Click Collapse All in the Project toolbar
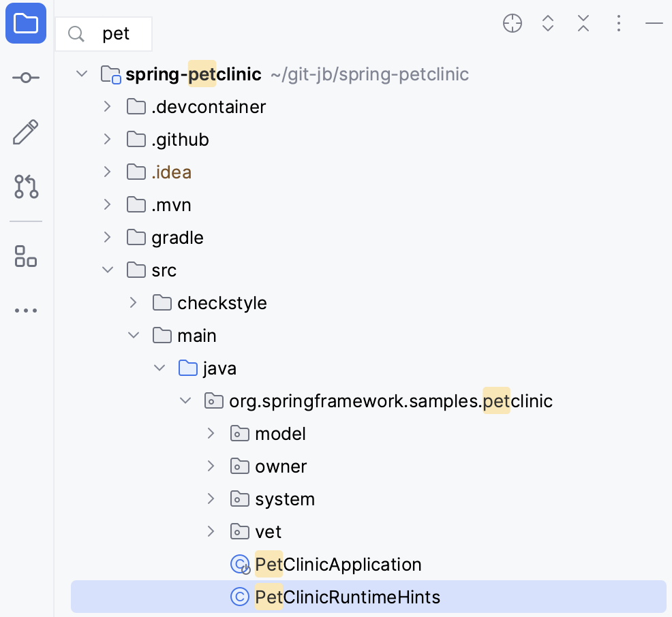The height and width of the screenshot is (617, 672). pos(583,22)
